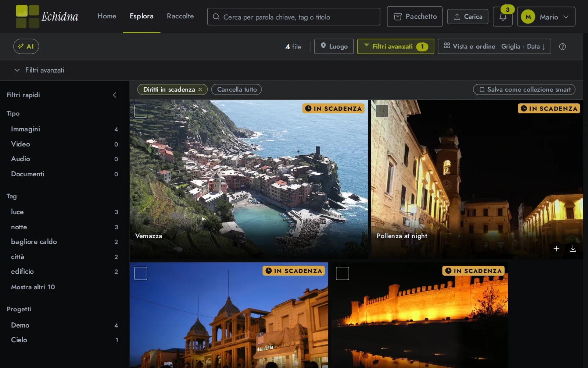Filter by the città tag
This screenshot has height=368, width=588.
coord(64,257)
